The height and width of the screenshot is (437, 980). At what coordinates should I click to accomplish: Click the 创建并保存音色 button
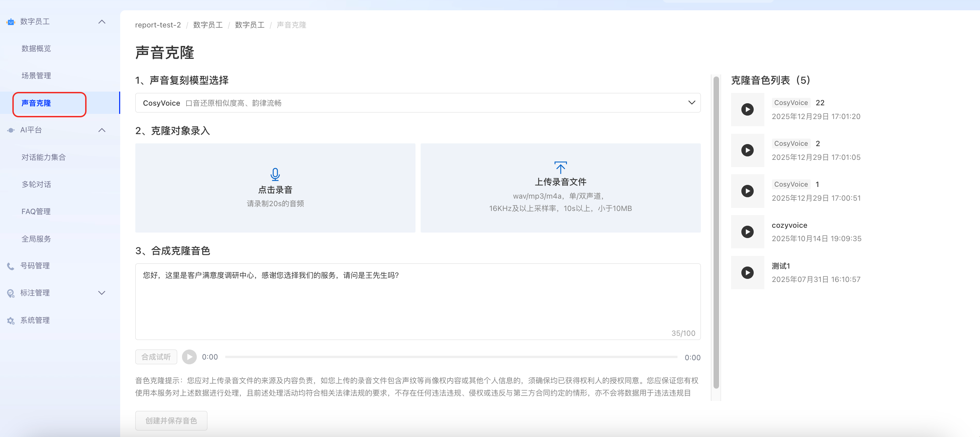(171, 420)
